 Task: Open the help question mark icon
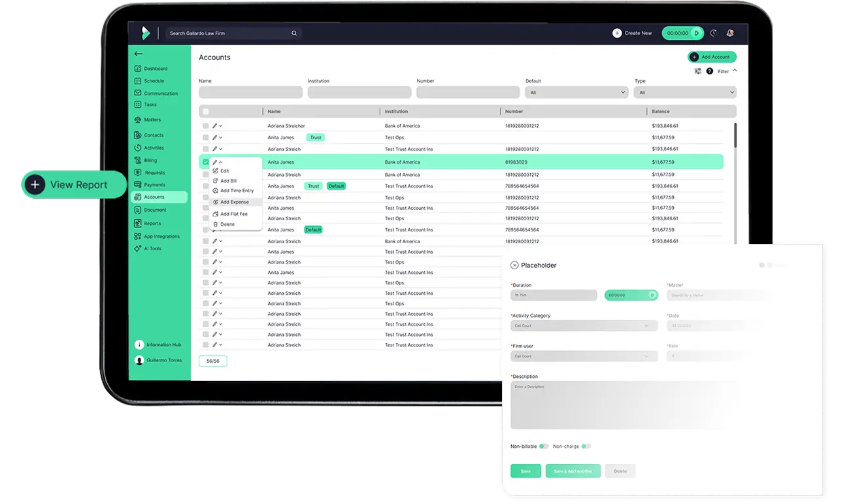point(710,71)
